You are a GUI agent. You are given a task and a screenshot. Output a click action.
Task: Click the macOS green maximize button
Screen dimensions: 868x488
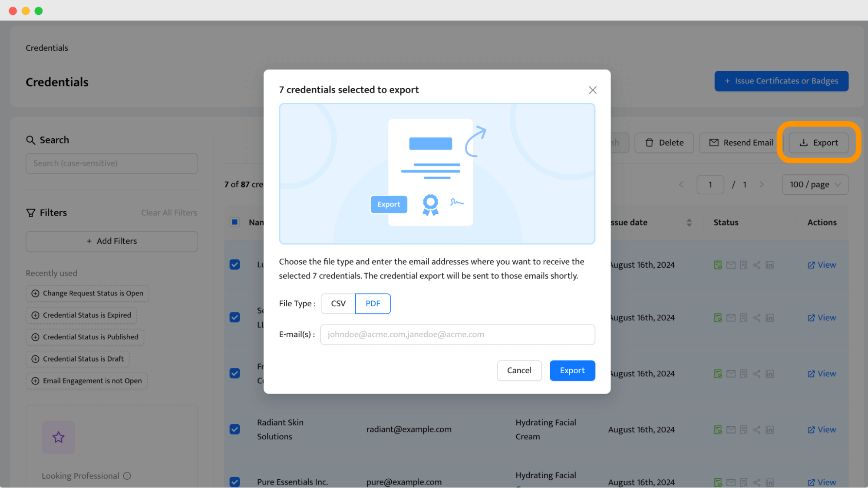coord(39,11)
